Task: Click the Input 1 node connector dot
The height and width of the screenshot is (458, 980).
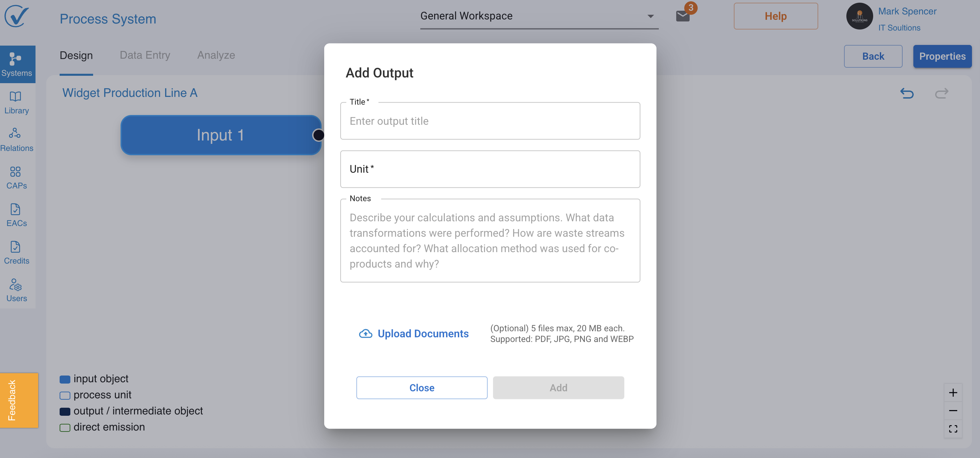Action: [319, 135]
